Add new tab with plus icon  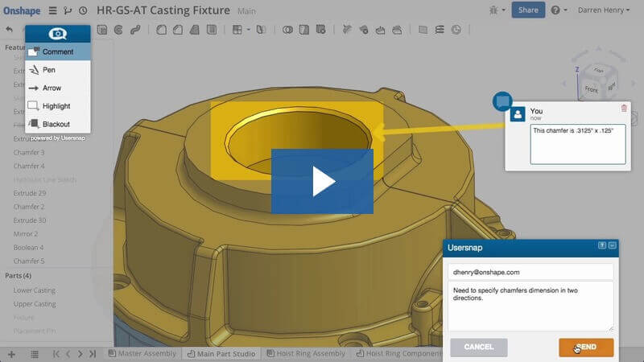click(11, 354)
